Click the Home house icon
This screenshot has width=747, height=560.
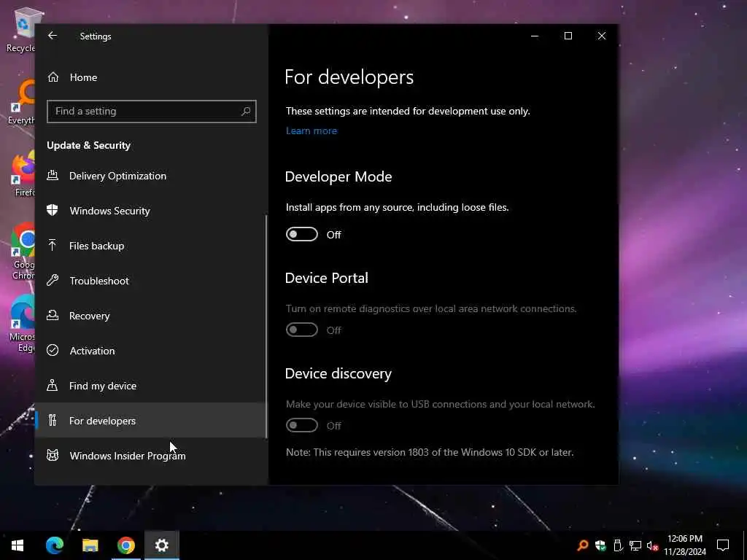click(53, 77)
